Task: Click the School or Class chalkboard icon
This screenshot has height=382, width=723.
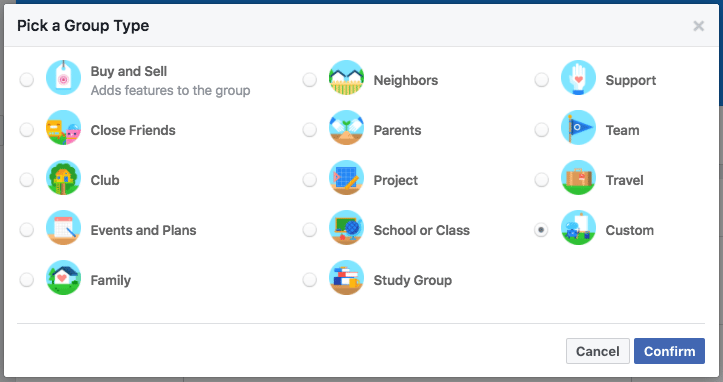Action: (346, 228)
